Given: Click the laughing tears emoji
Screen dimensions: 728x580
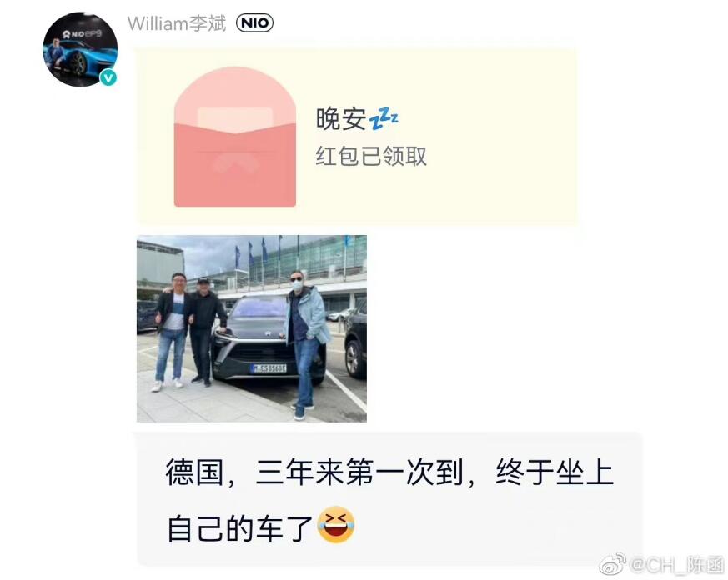Looking at the screenshot, I should 336,525.
